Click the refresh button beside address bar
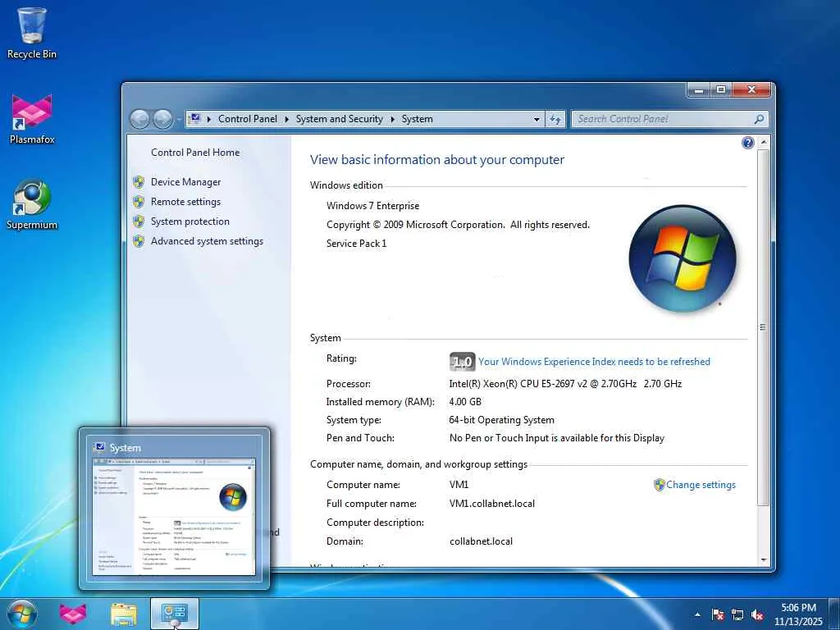Image resolution: width=840 pixels, height=630 pixels. [555, 119]
